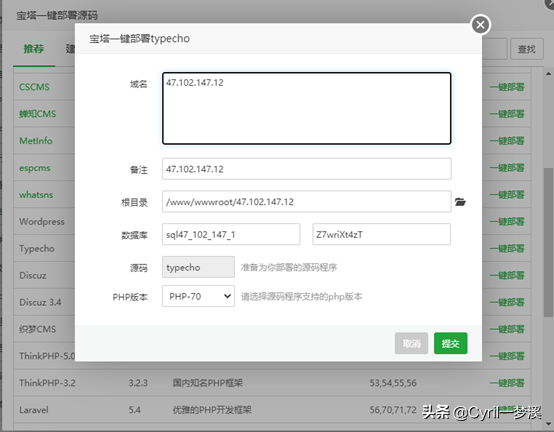Edit the database password field Z7wriXt4zT

382,234
